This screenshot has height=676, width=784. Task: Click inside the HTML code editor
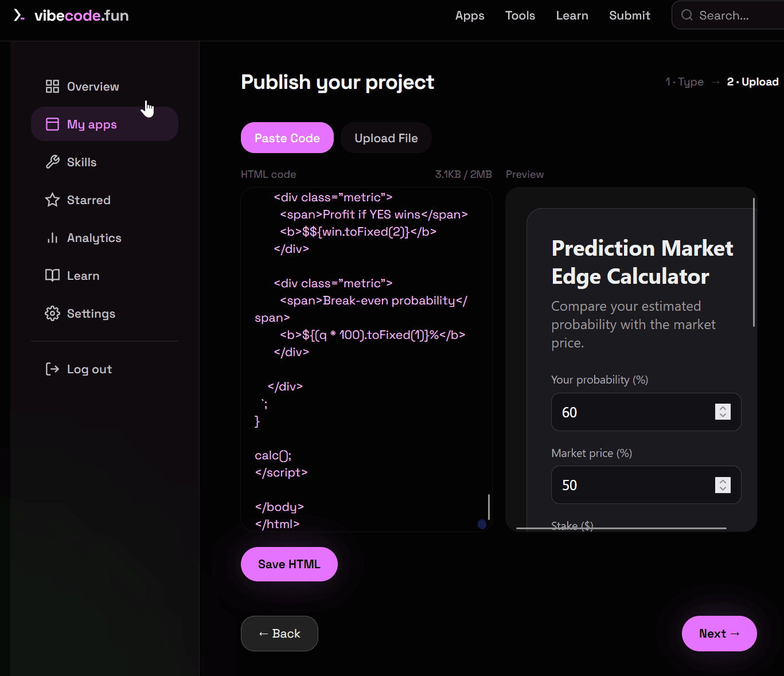coord(366,360)
